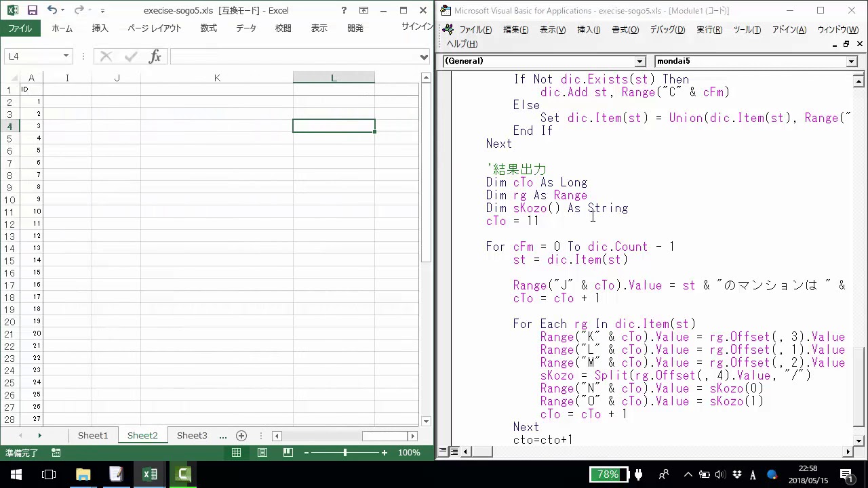Open the 開発 (Developer) ribbon tab
The width and height of the screenshot is (868, 488).
355,28
